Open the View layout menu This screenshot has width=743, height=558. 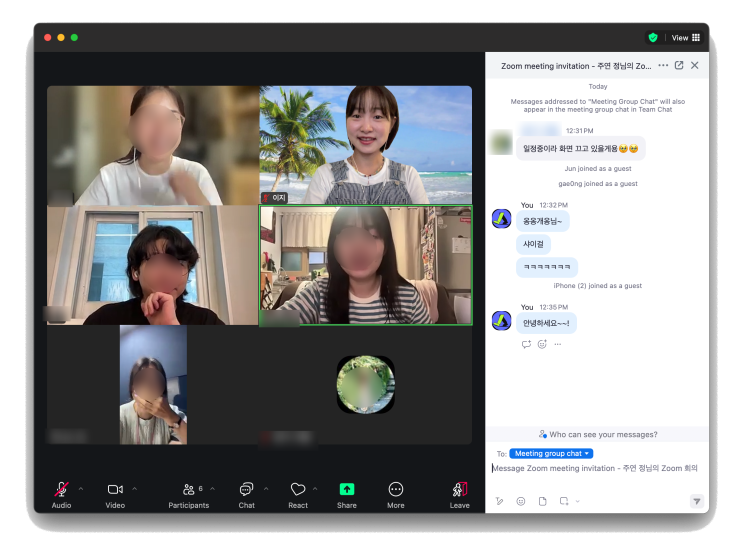pyautogui.click(x=685, y=38)
